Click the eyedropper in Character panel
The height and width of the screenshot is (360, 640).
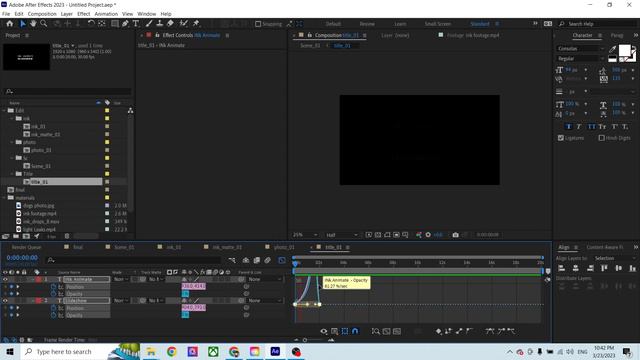[x=612, y=49]
